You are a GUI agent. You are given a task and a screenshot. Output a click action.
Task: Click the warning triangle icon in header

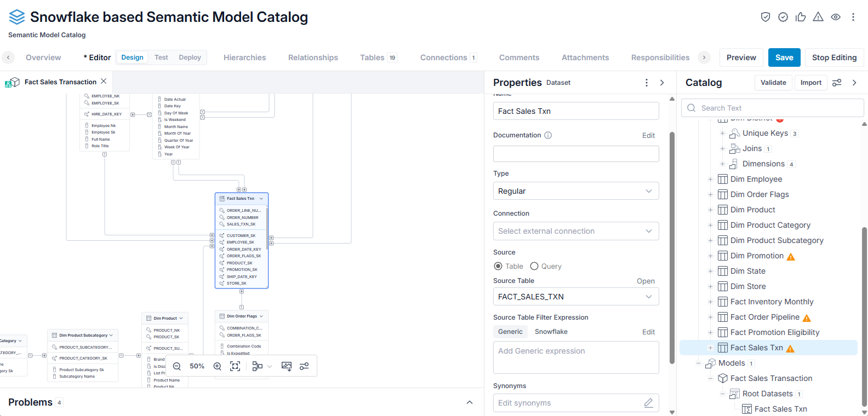pos(818,17)
